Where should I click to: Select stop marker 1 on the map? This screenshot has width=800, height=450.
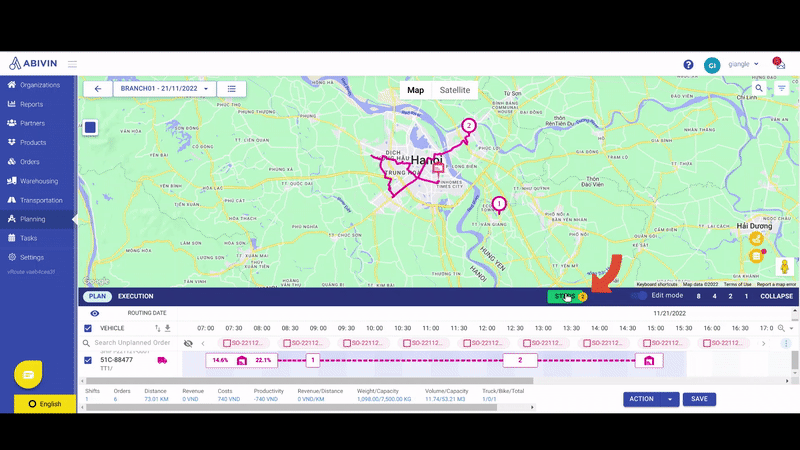[499, 205]
